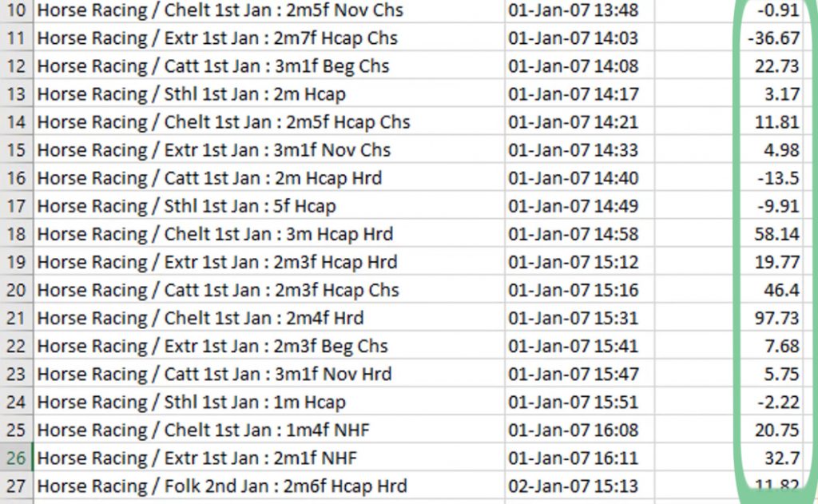Select cell 'Extr 1st Jan : 2m7f Hcap Chs'
Screen dimensions: 818x504
(269, 38)
